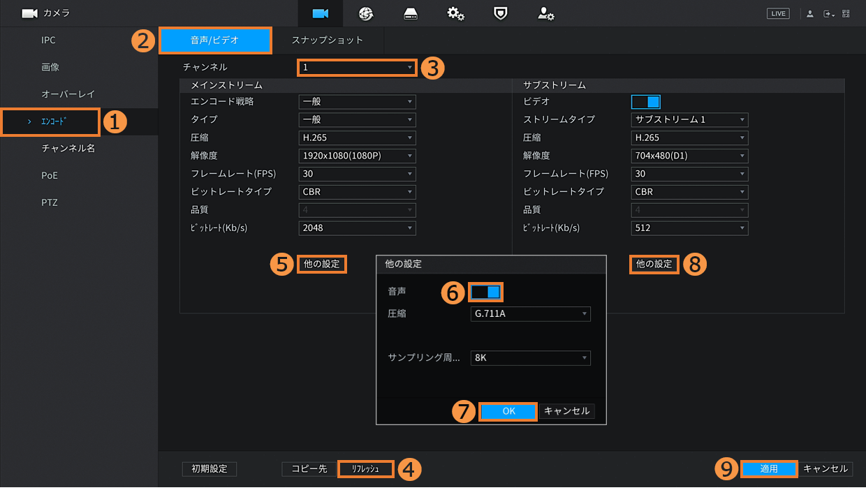Click the LIVE view icon
Viewport: 866px width, 504px height.
[x=777, y=13]
